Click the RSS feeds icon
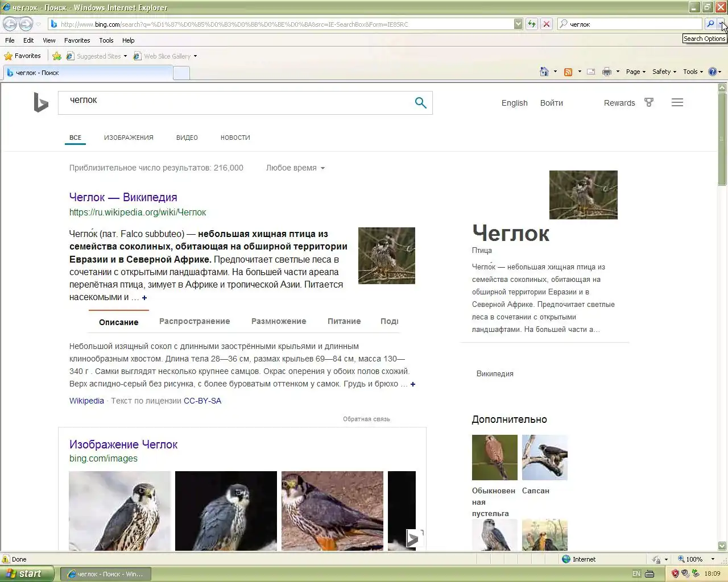Image resolution: width=728 pixels, height=582 pixels. [568, 72]
